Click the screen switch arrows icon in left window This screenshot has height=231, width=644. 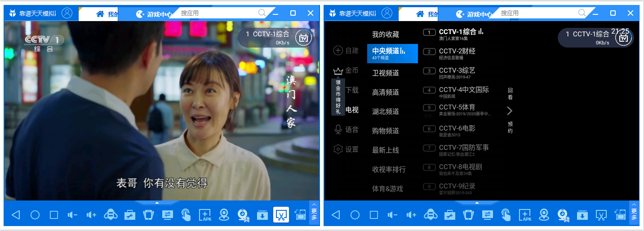tap(167, 215)
